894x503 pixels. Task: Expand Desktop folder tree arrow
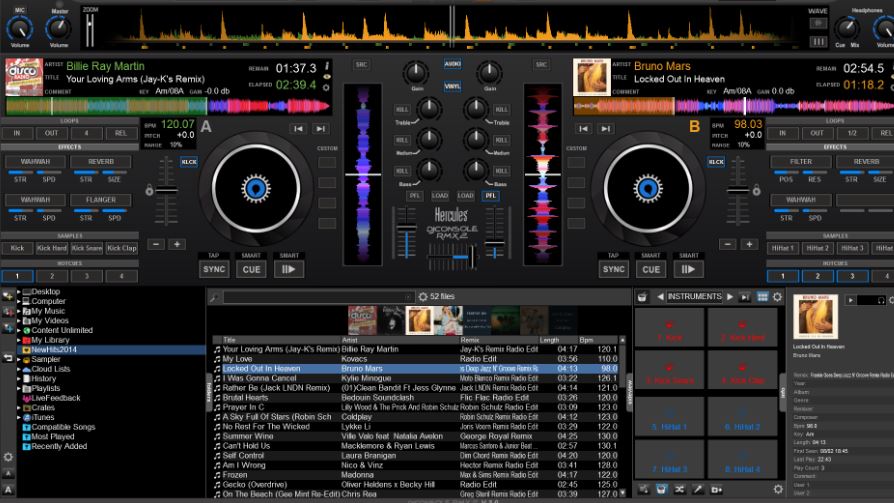[18, 291]
